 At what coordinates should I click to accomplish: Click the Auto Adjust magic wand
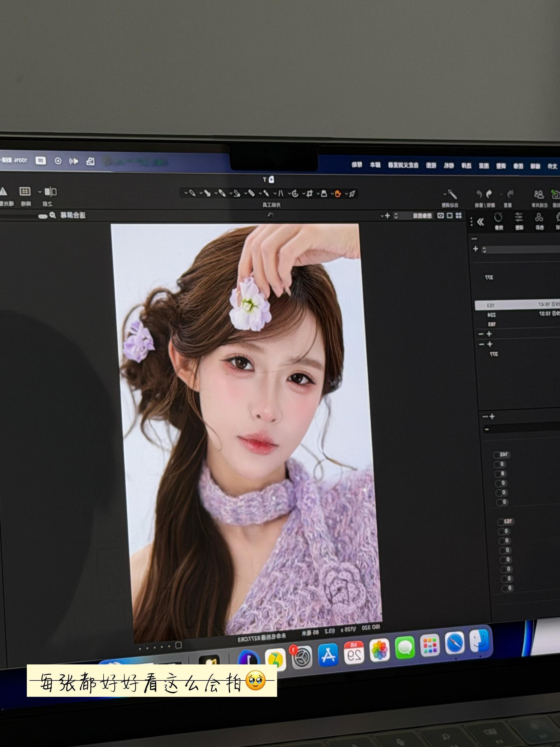pos(453,194)
